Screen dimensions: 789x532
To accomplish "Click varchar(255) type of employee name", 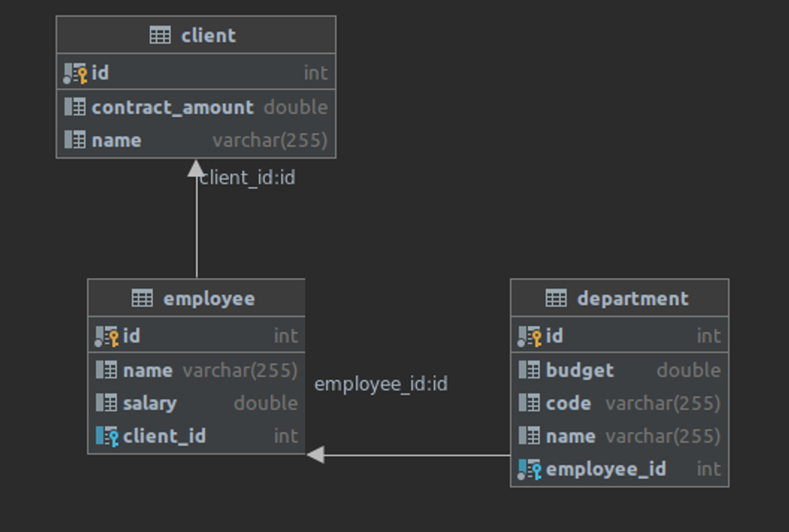I will (240, 370).
